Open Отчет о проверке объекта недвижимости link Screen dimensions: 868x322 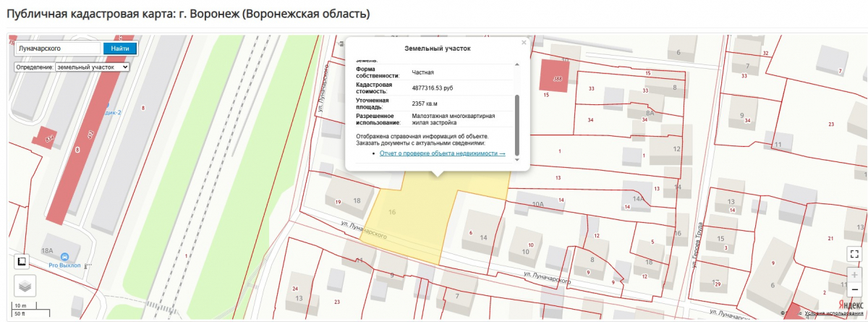point(442,153)
